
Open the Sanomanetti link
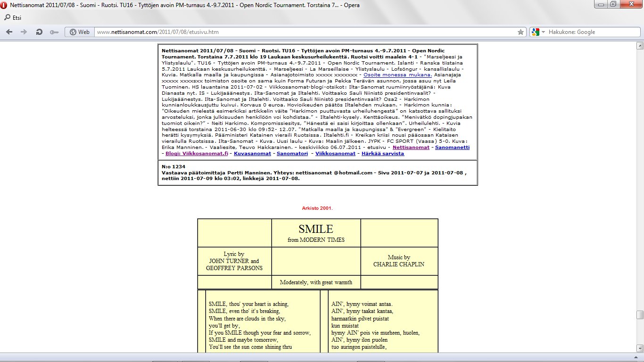[452, 148]
